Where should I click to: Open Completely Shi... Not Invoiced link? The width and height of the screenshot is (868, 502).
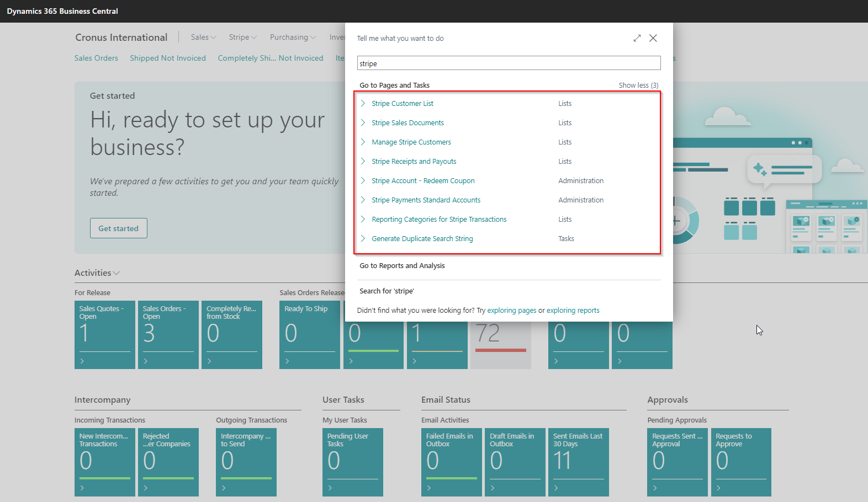271,58
